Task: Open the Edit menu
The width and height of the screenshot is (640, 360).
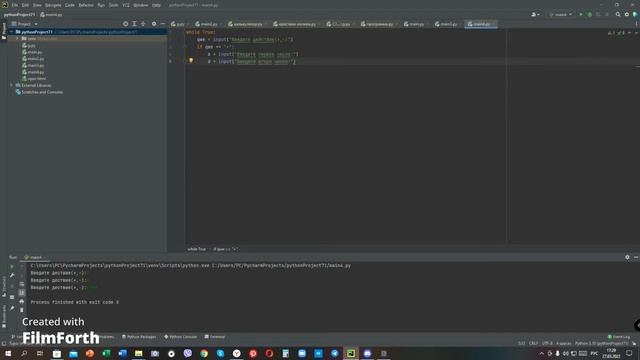Action: 25,5
